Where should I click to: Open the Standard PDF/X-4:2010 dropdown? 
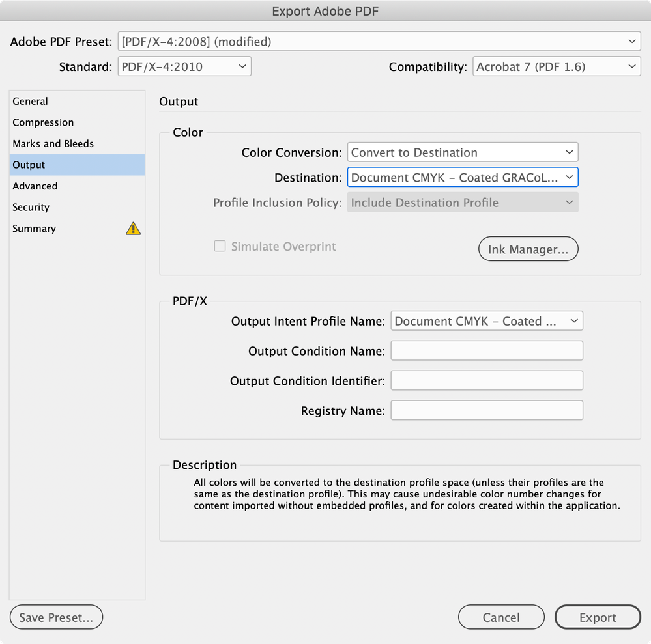coord(184,66)
